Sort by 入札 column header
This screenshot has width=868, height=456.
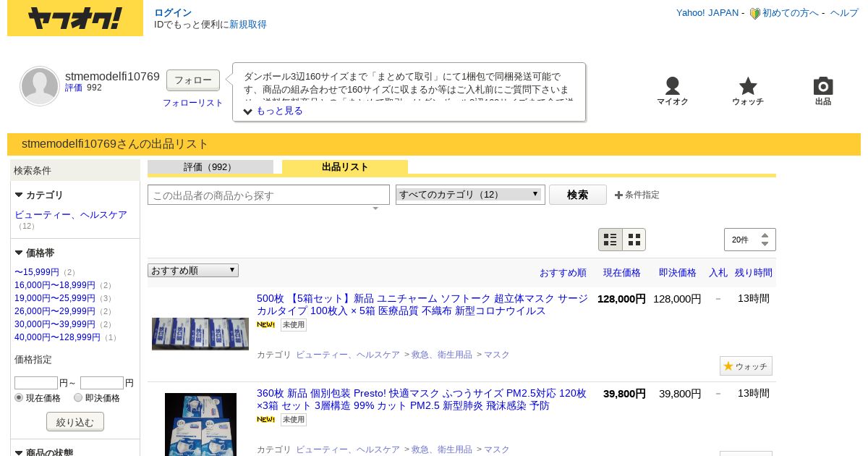[x=718, y=273]
